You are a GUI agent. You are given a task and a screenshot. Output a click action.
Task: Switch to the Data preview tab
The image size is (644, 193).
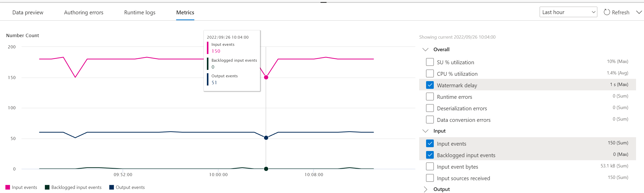(x=28, y=12)
